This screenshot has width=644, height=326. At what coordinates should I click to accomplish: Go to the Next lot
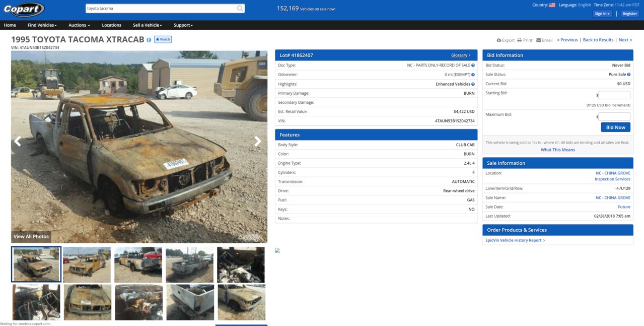pyautogui.click(x=625, y=40)
